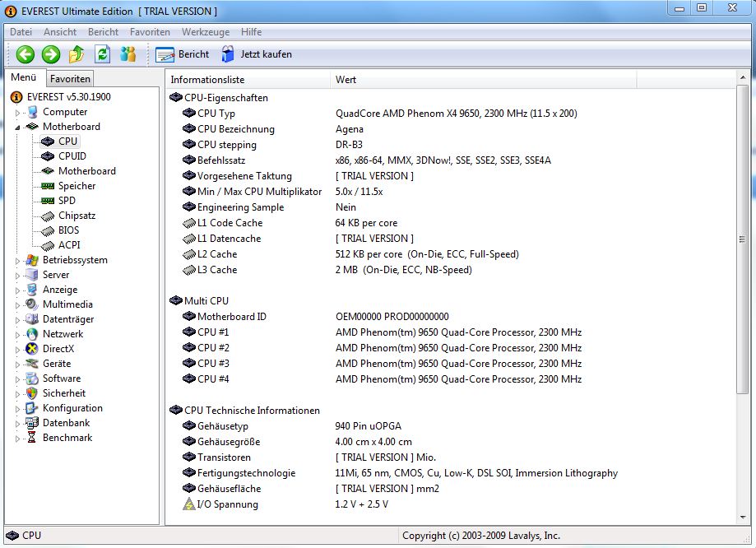Click the Datenträger drive icon
Image resolution: width=756 pixels, height=548 pixels.
[x=32, y=319]
